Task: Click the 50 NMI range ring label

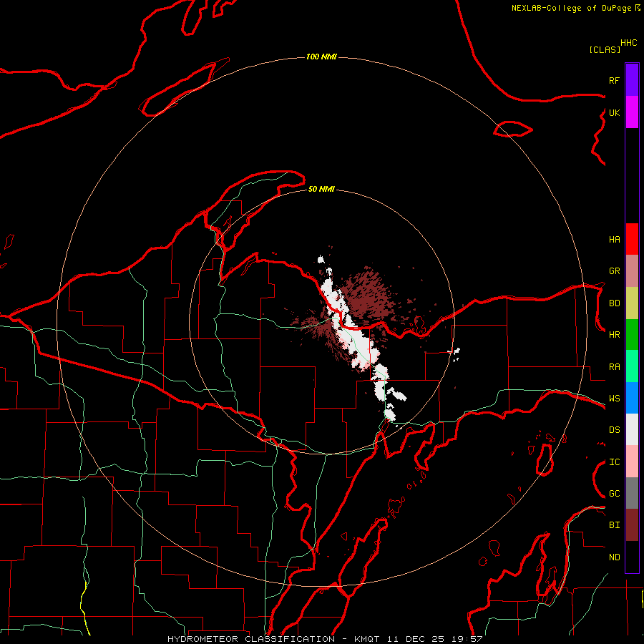Action: 321,190
